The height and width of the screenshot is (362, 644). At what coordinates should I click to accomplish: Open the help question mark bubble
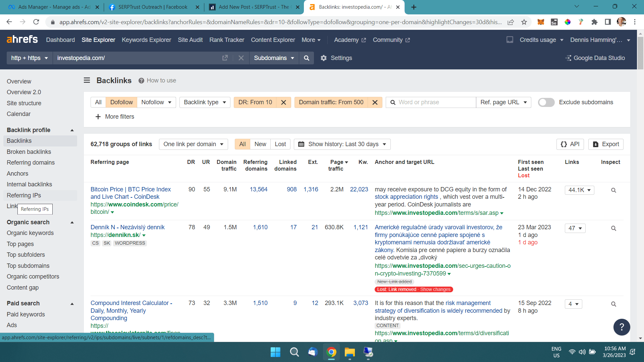pyautogui.click(x=622, y=327)
